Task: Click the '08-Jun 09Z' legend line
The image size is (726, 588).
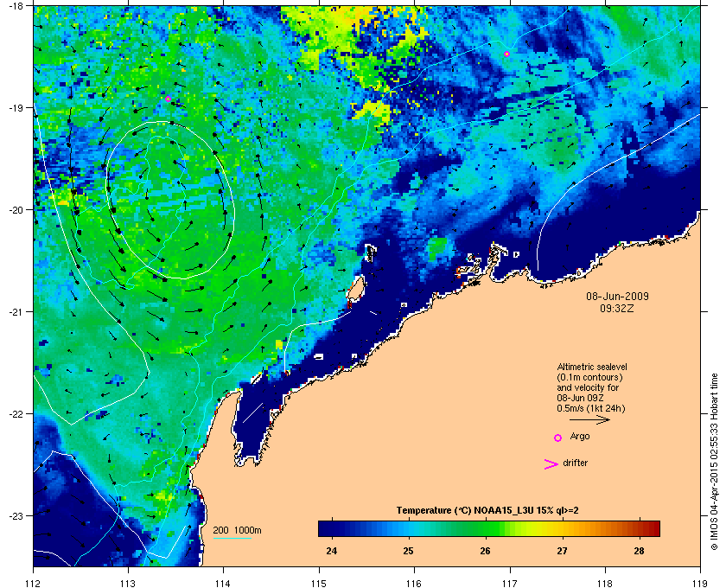Action: tap(580, 399)
